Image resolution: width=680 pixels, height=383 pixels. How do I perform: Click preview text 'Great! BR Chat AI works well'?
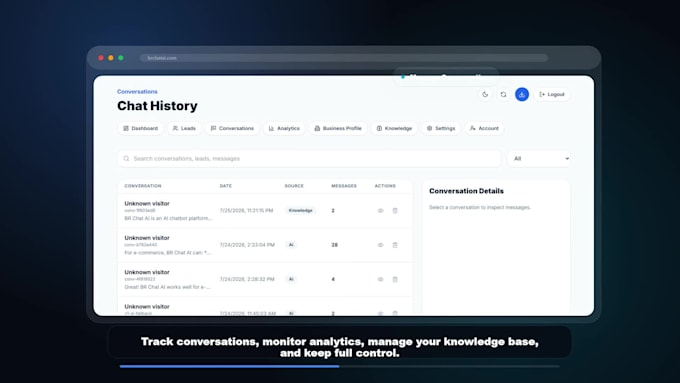pos(167,287)
